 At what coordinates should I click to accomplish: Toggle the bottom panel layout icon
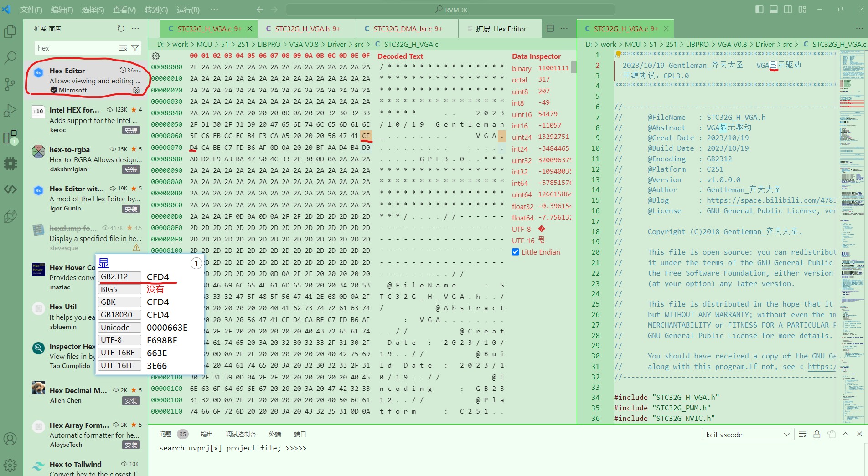point(774,10)
